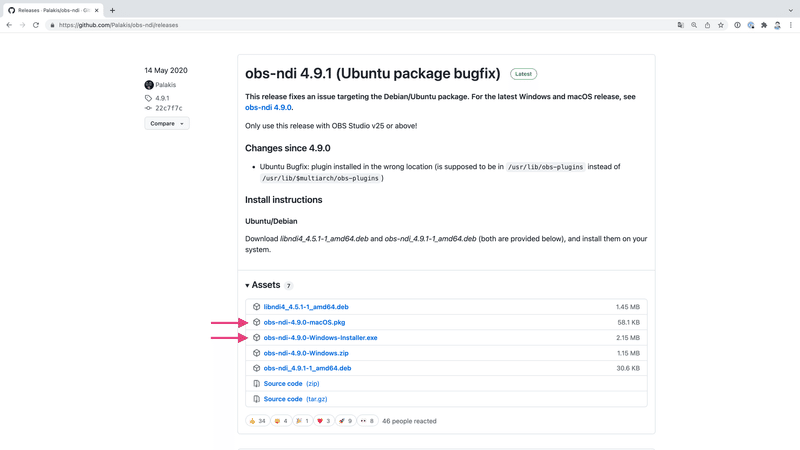Screen dimensions: 800x450
Task: Click the Changes since 4.9.0 heading
Action: click(288, 148)
